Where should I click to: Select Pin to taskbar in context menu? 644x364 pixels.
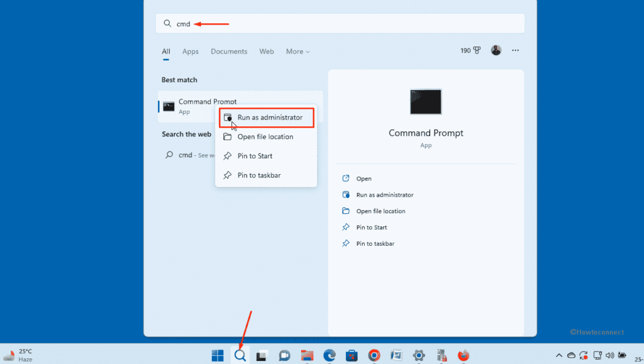266,175
